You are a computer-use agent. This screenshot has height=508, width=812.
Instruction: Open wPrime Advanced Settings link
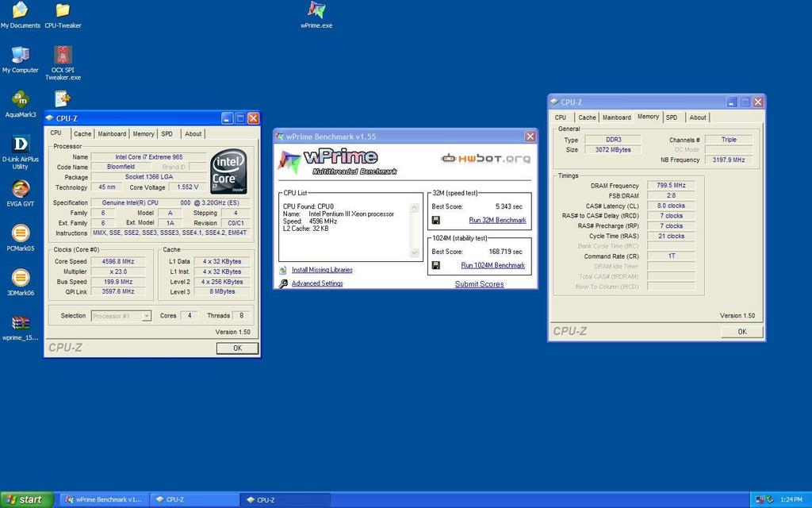tap(317, 283)
